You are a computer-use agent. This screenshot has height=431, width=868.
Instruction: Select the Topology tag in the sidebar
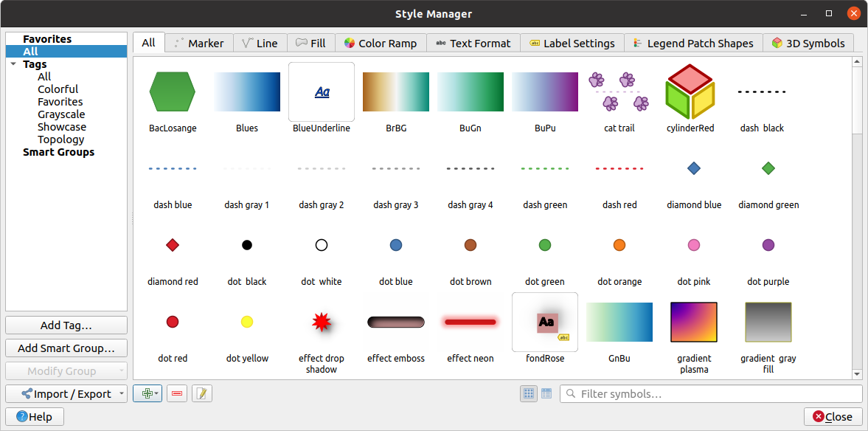coord(60,139)
